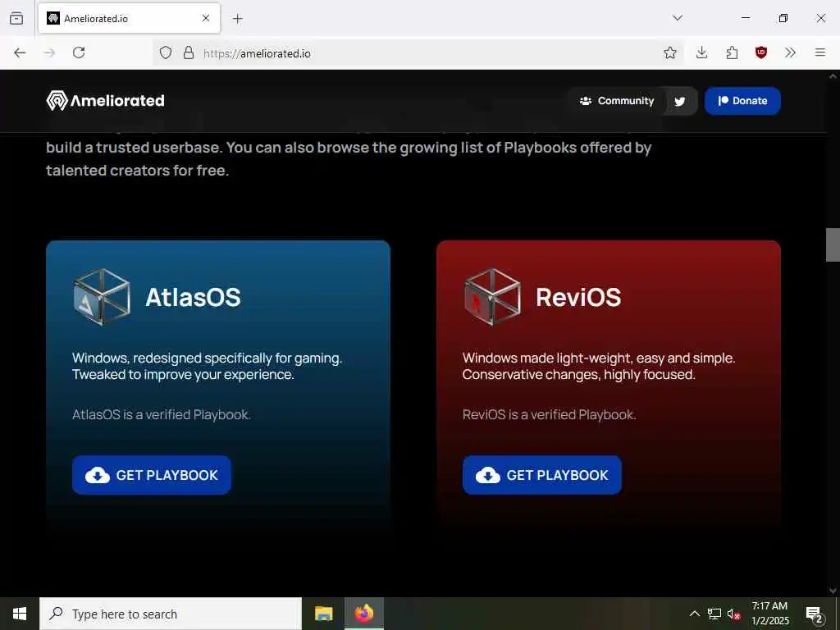Open Firefox View workspace icon
840x630 pixels.
tap(16, 18)
